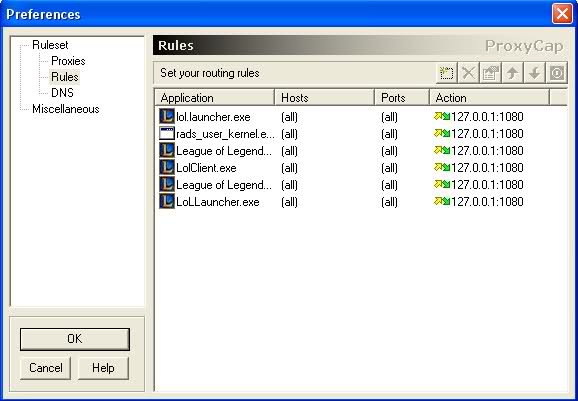Open the Proxies tree item
Viewport: 578px width, 401px height.
pos(68,61)
